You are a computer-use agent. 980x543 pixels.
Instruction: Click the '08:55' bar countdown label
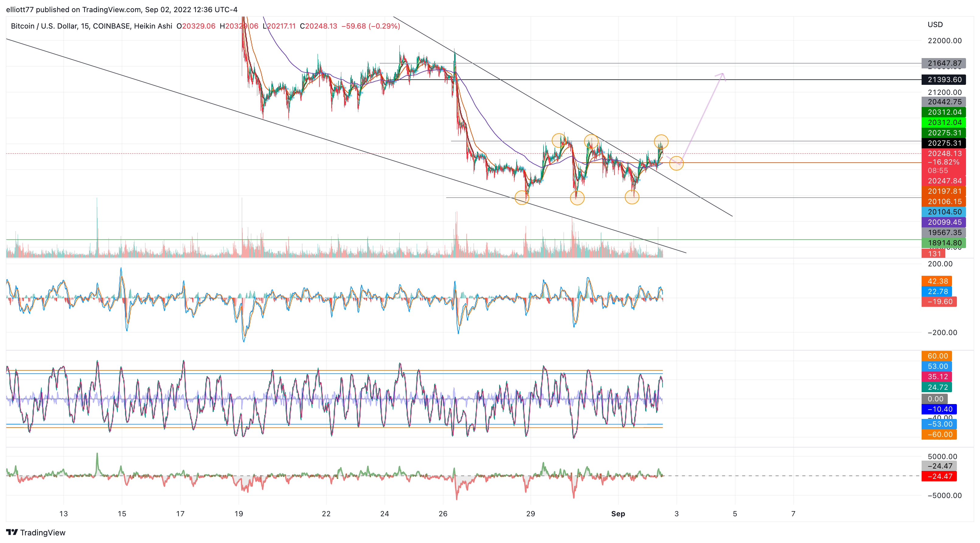pos(938,171)
